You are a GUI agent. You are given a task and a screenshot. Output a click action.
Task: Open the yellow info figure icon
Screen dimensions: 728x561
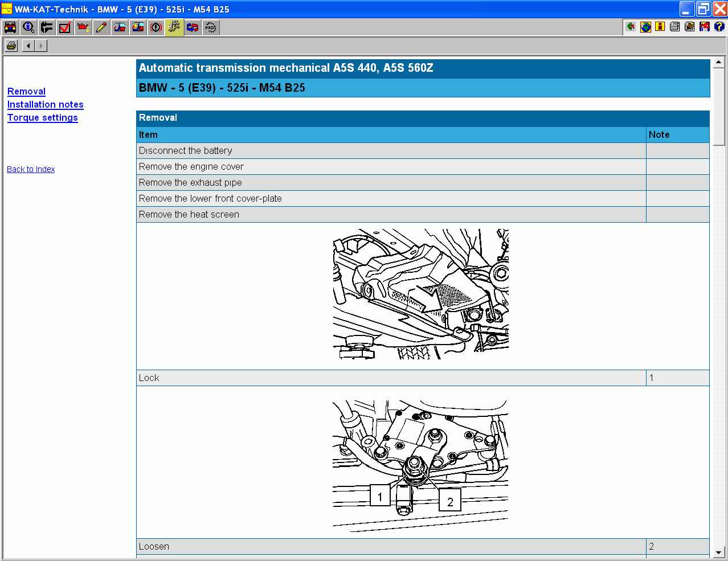pyautogui.click(x=660, y=26)
